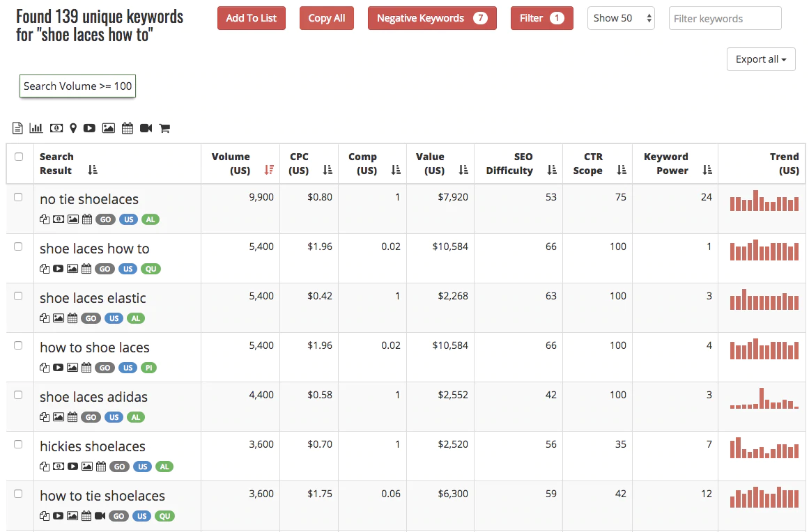Sort table by CPC (US) column
Screen dimensions: 809x532
click(x=328, y=171)
